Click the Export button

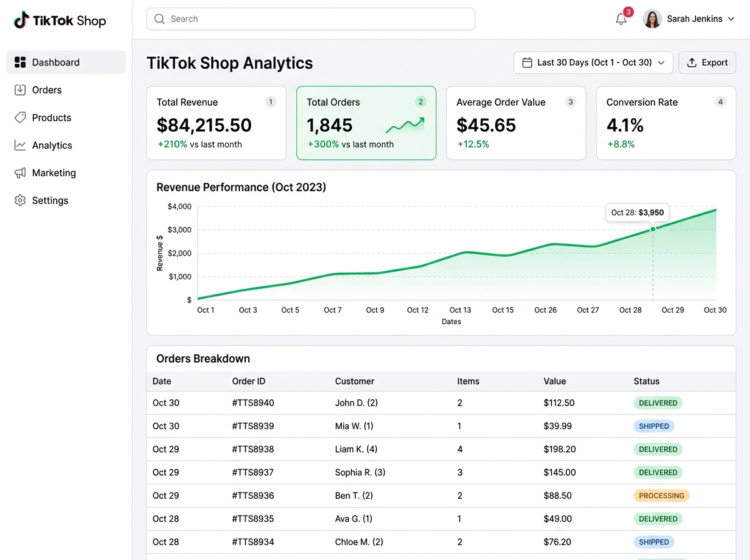pos(707,62)
